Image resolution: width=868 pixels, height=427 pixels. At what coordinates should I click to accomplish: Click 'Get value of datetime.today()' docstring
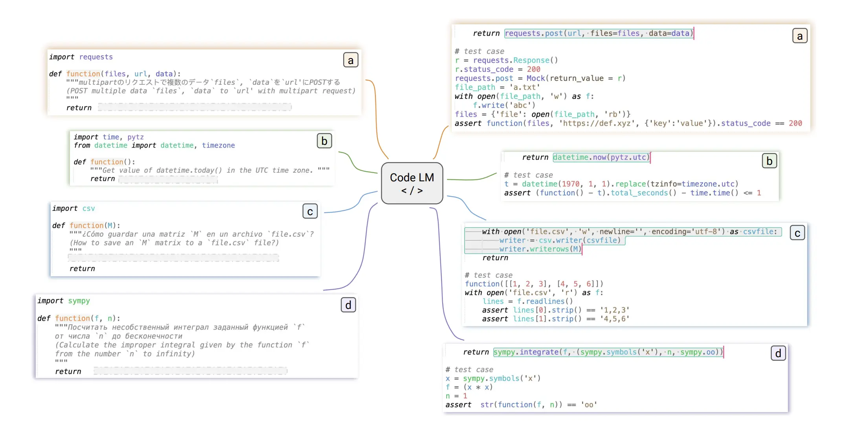[x=210, y=170]
